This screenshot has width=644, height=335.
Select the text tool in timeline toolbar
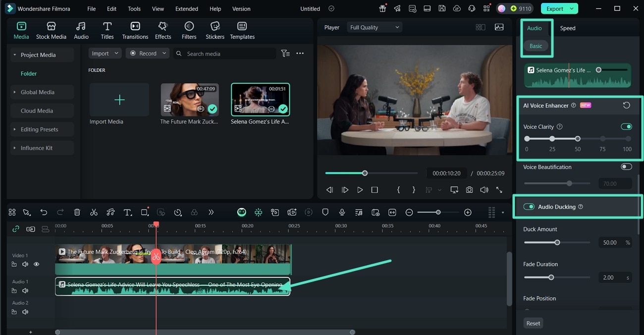(x=127, y=212)
